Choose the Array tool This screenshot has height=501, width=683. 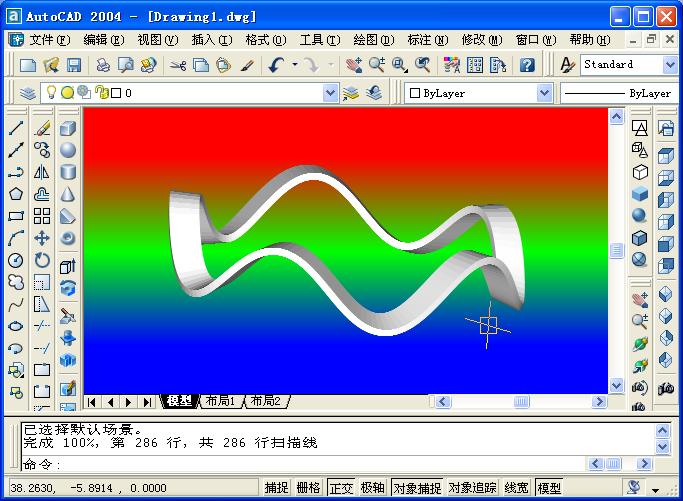coord(42,216)
